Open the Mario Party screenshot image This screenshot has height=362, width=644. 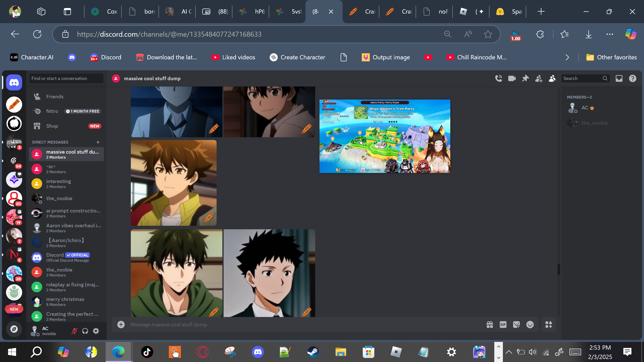point(385,136)
